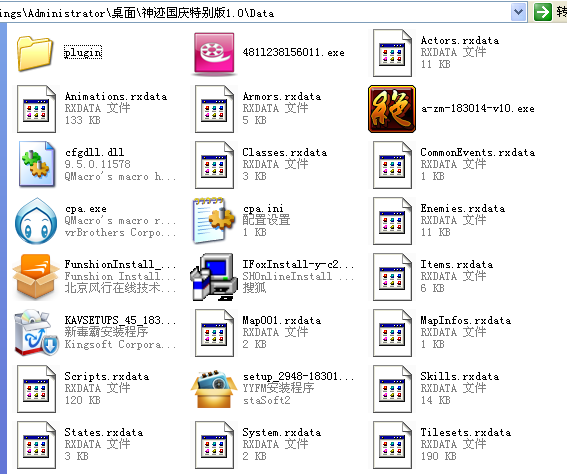Click the Actors.rxdata file icon
The height and width of the screenshot is (474, 567).
(392, 53)
